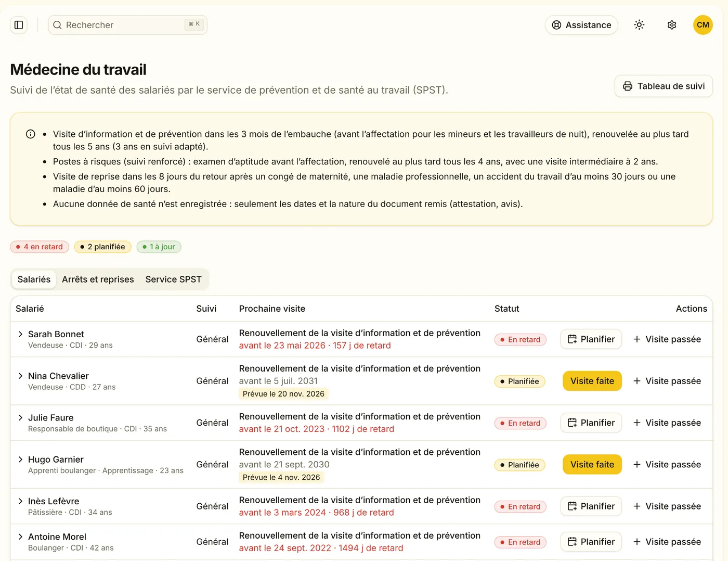This screenshot has height=561, width=728.
Task: Switch theme with the sun icon
Action: (639, 25)
